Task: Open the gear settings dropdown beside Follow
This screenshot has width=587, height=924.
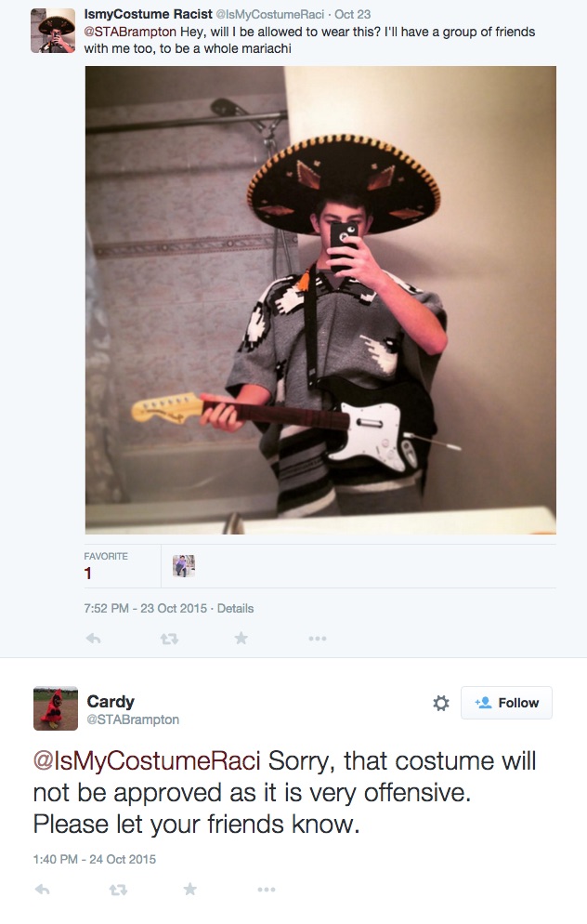Action: click(x=441, y=703)
